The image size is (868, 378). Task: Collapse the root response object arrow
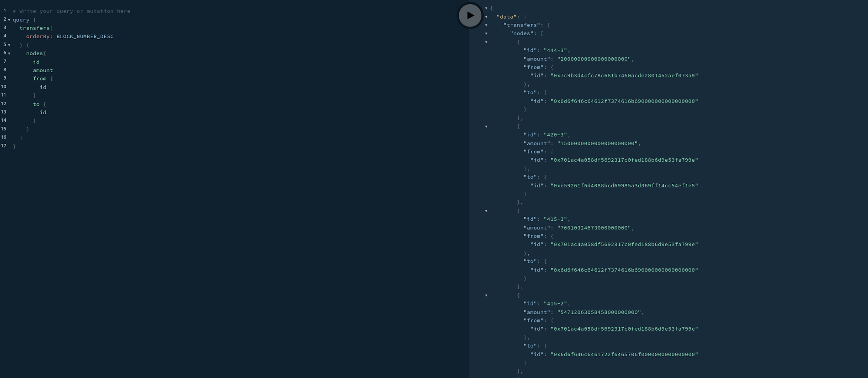pos(486,8)
